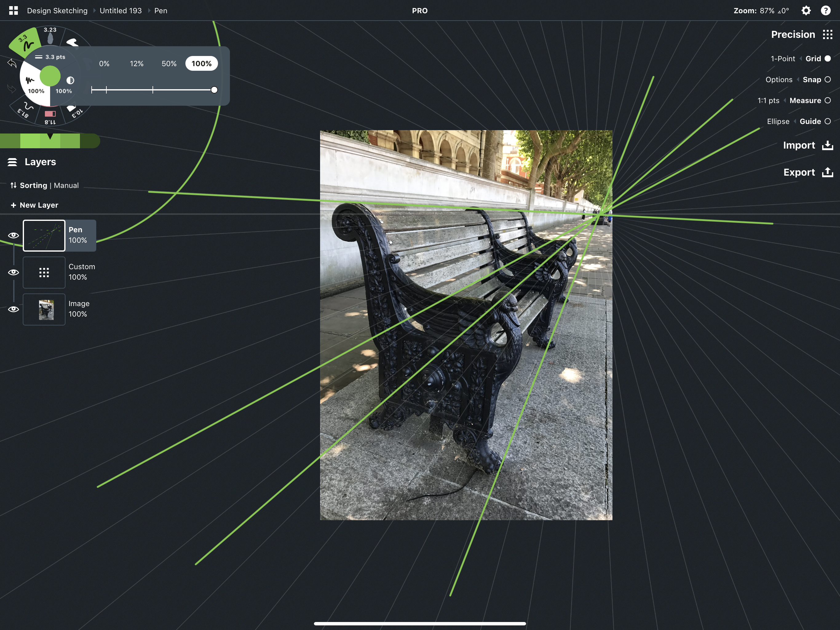This screenshot has height=630, width=840.
Task: Open Untitled 193 breadcrumb item
Action: pos(121,11)
